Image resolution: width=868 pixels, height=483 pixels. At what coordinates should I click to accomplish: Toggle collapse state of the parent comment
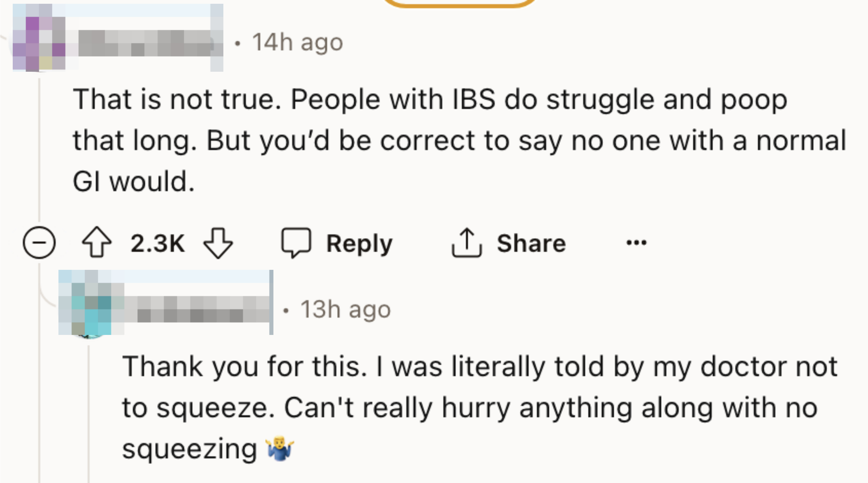(x=39, y=243)
